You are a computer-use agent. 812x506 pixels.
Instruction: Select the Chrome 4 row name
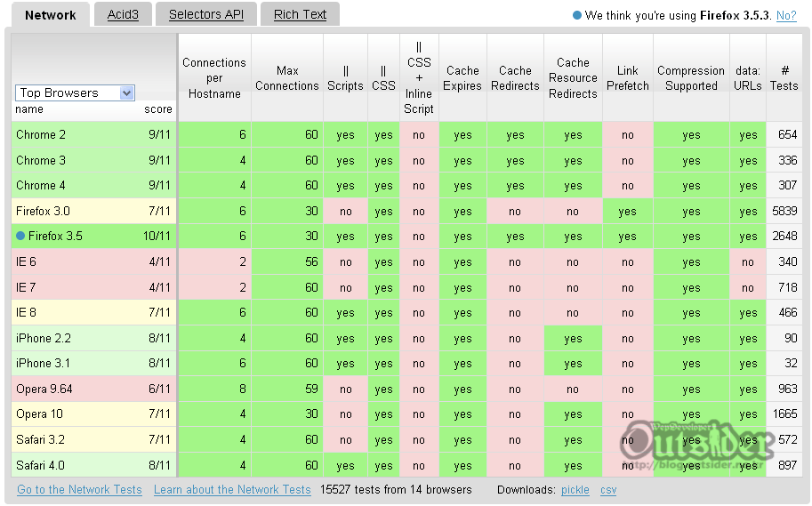coord(41,185)
